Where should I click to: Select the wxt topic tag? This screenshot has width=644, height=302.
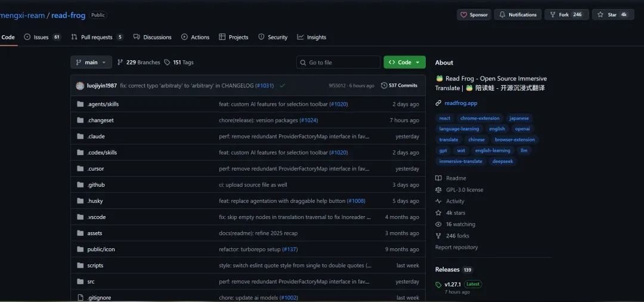pos(461,150)
